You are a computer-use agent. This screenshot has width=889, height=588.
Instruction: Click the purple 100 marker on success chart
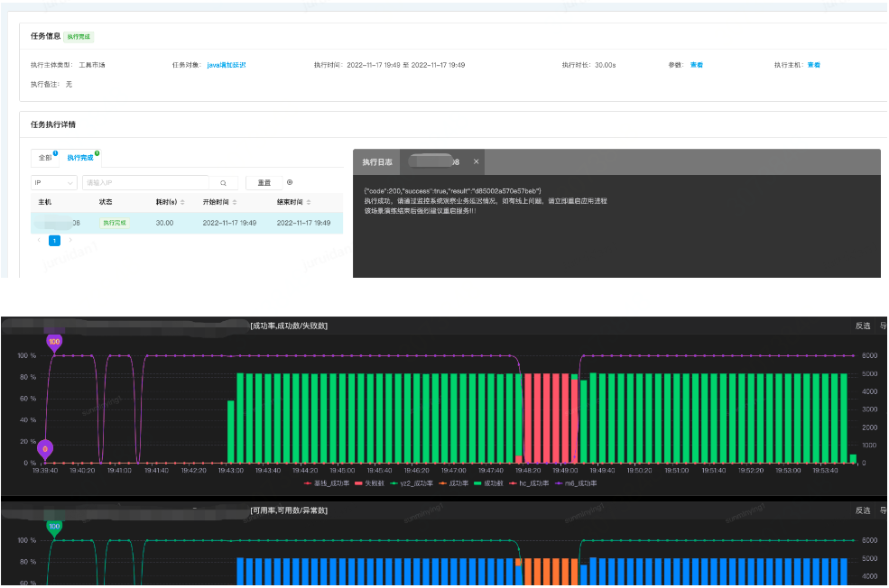pos(54,342)
